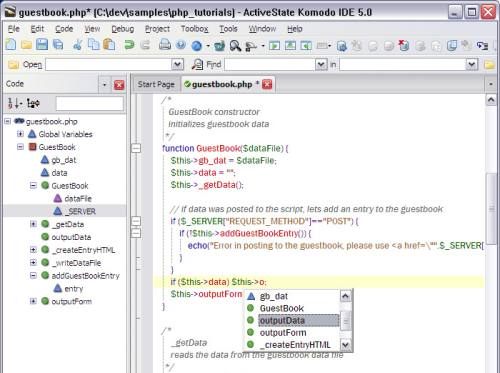This screenshot has height=373, width=500.
Task: Click the Open file path input field
Action: [109, 64]
